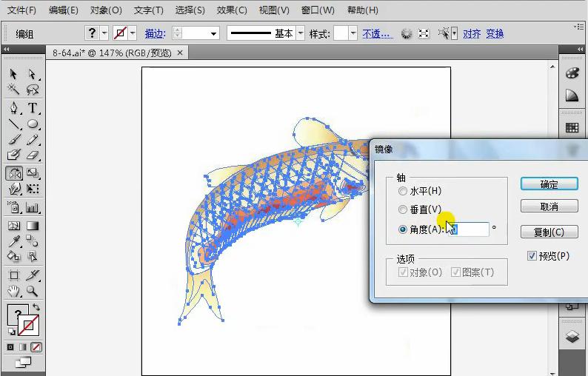Open the 视图(V) menu
Image resolution: width=588 pixels, height=376 pixels.
(274, 10)
